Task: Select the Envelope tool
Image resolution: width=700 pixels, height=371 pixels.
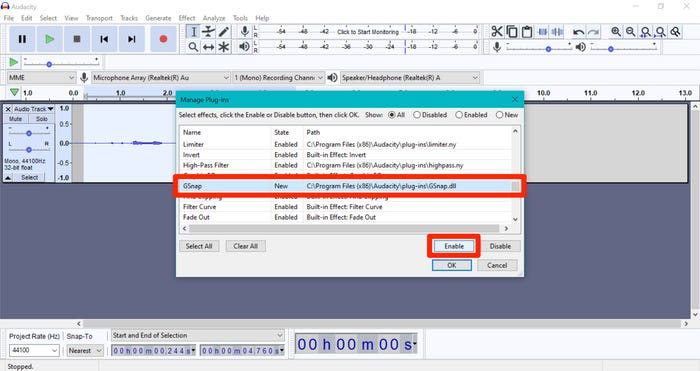Action: tap(208, 32)
